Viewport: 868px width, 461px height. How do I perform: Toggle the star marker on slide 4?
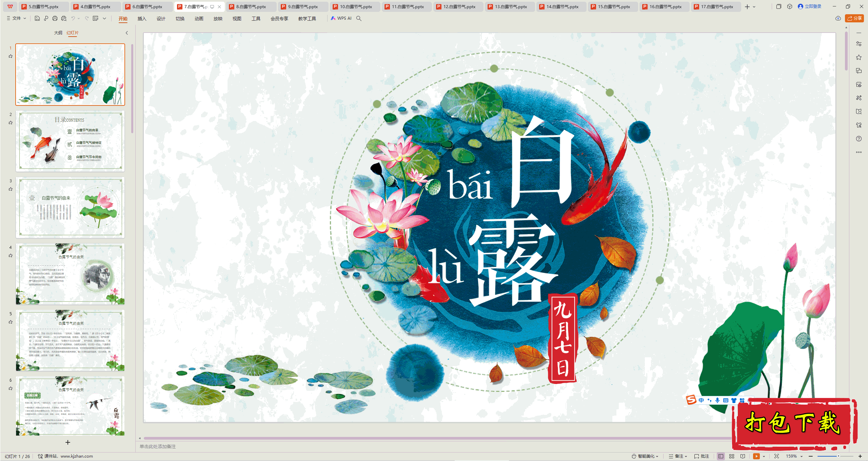tap(11, 256)
